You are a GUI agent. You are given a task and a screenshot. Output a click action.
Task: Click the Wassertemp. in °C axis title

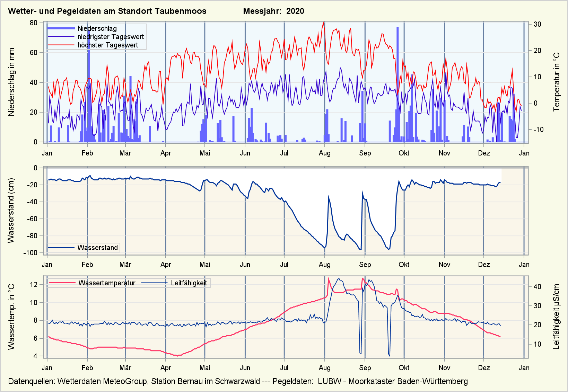(x=12, y=317)
